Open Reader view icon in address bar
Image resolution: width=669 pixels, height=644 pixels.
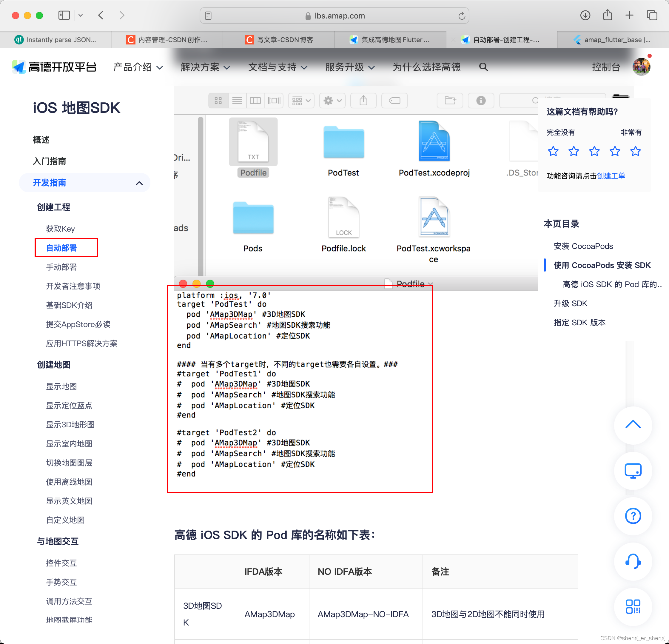[x=208, y=16]
